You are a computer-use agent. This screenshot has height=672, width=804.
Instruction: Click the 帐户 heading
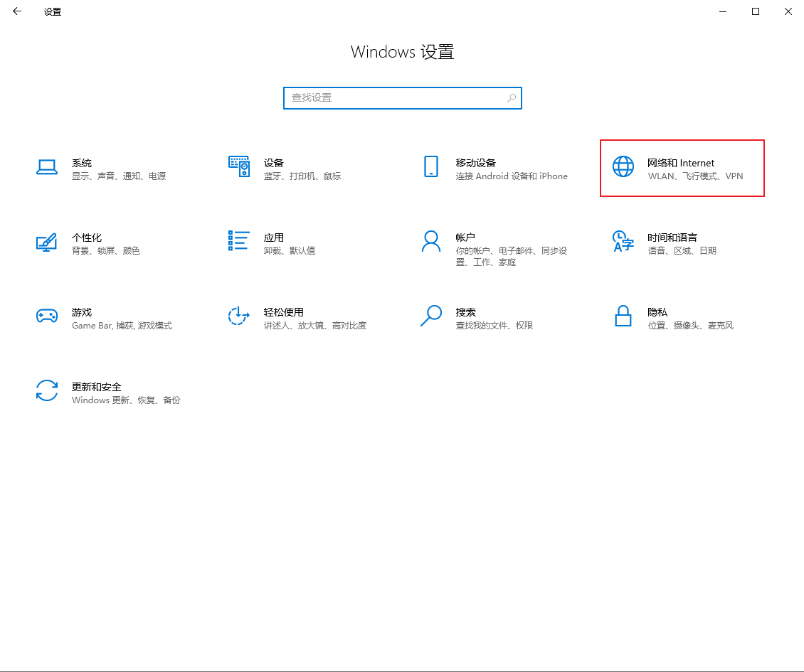pyautogui.click(x=465, y=238)
